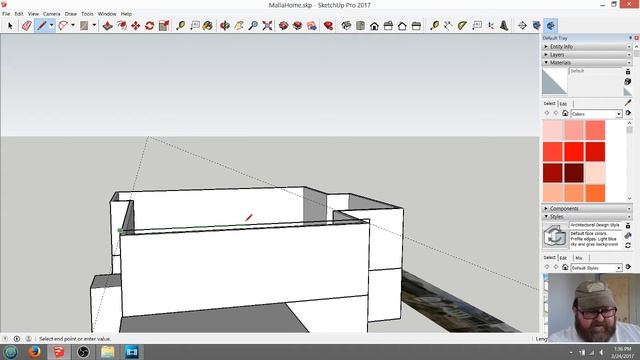Click the Windows Start button
The width and height of the screenshot is (640, 360).
coord(10,352)
